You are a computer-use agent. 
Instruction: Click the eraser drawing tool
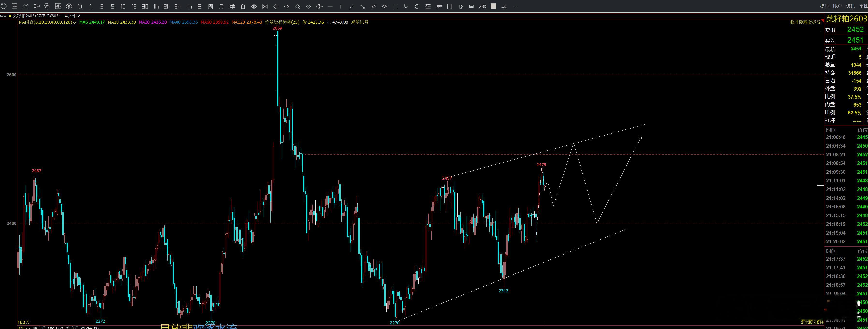[504, 6]
